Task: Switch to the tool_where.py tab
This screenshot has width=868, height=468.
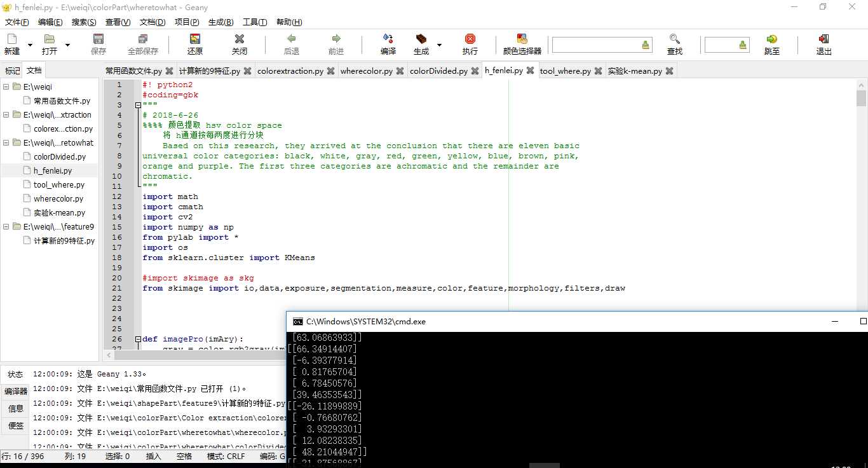Action: point(565,71)
